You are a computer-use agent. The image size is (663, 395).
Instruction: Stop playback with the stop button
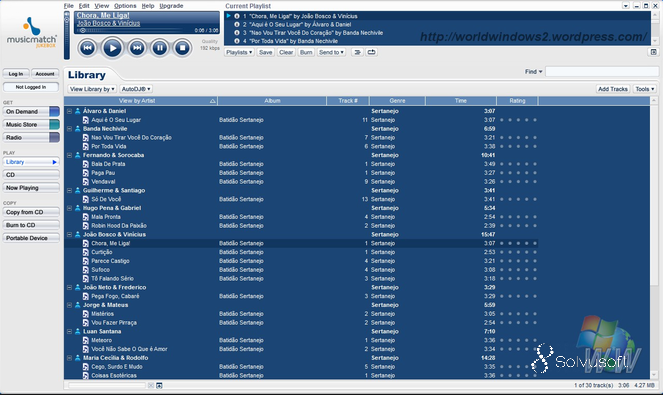182,48
